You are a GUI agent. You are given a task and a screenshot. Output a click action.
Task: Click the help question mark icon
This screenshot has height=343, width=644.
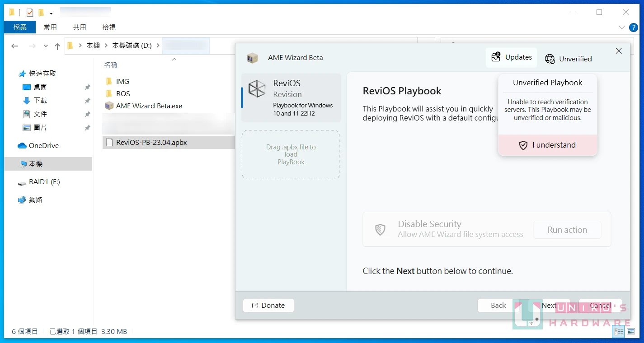634,28
